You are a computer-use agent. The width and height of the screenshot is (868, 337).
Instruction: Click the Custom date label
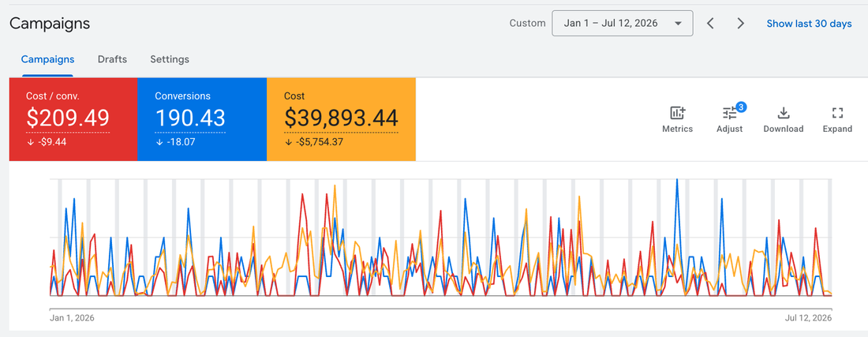tap(527, 23)
